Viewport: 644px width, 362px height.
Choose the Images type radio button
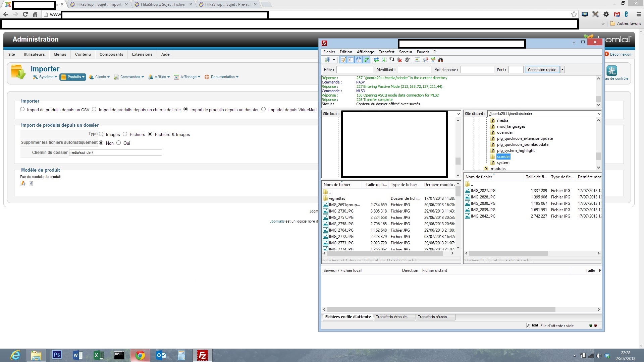pyautogui.click(x=101, y=134)
